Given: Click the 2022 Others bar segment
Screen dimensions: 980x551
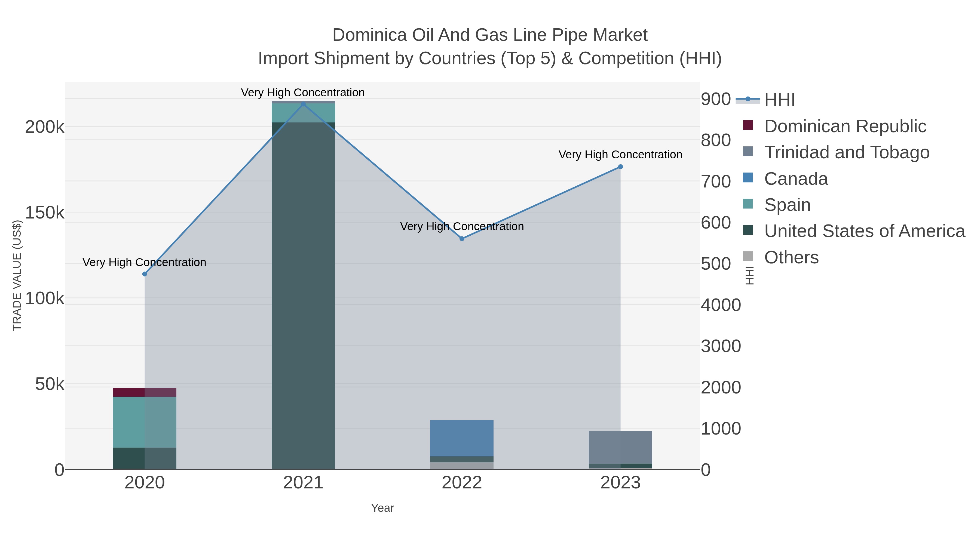Looking at the screenshot, I should tap(462, 466).
